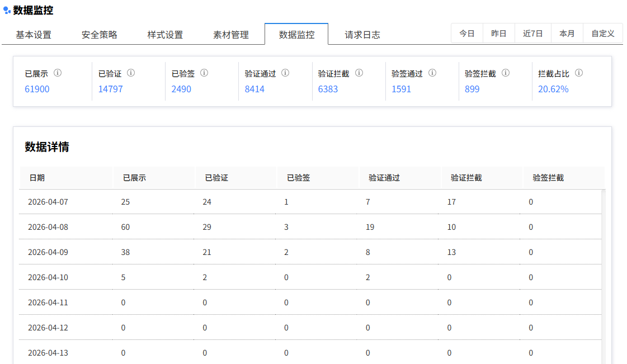Open the 安全策略 tab

tap(100, 35)
